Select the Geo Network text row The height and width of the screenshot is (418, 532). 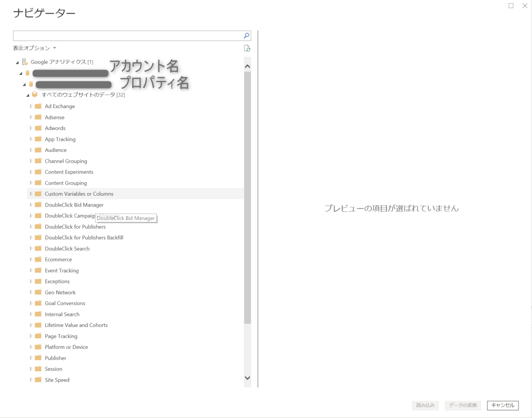[x=60, y=292]
